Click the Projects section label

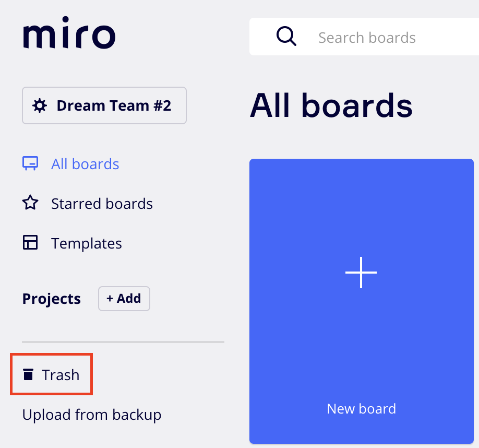52,299
